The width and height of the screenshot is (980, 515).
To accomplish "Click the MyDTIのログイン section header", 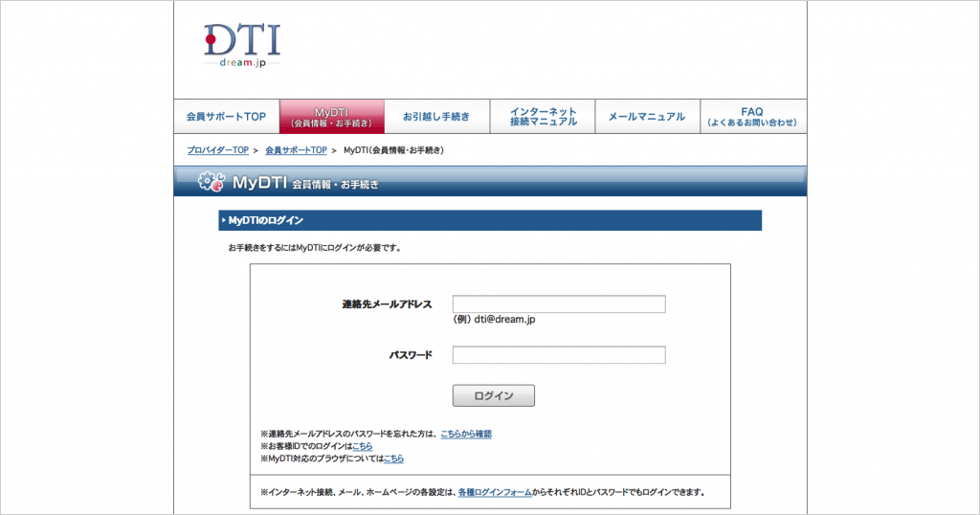I will (x=490, y=220).
